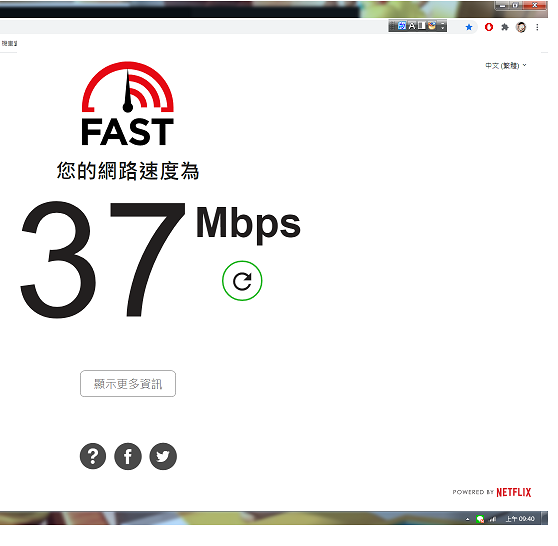Open Chrome's three-dot menu
This screenshot has width=558, height=546.
tap(537, 27)
